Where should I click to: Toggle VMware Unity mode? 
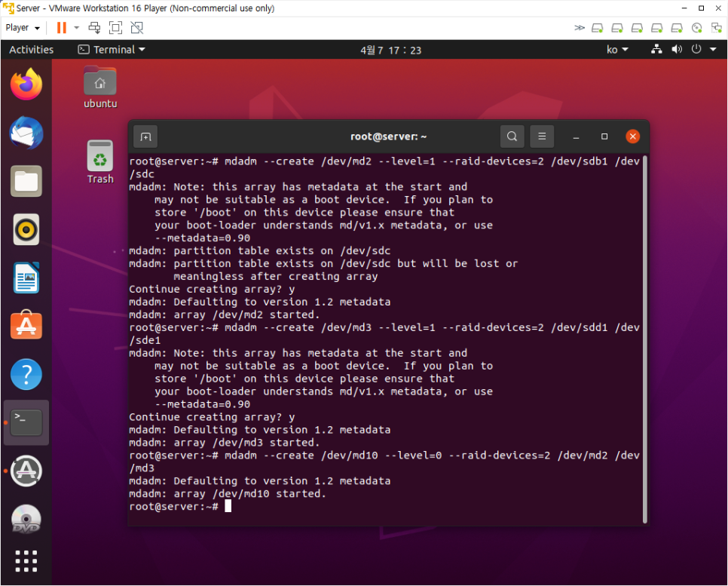click(x=137, y=28)
